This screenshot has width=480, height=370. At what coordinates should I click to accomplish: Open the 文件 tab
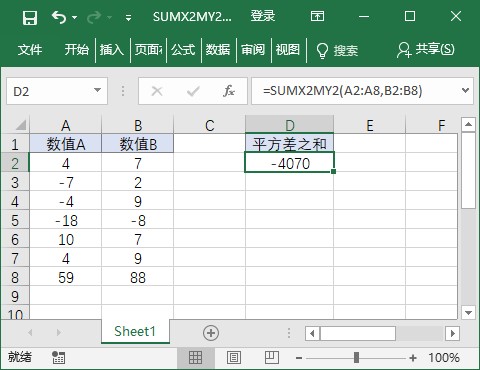30,50
